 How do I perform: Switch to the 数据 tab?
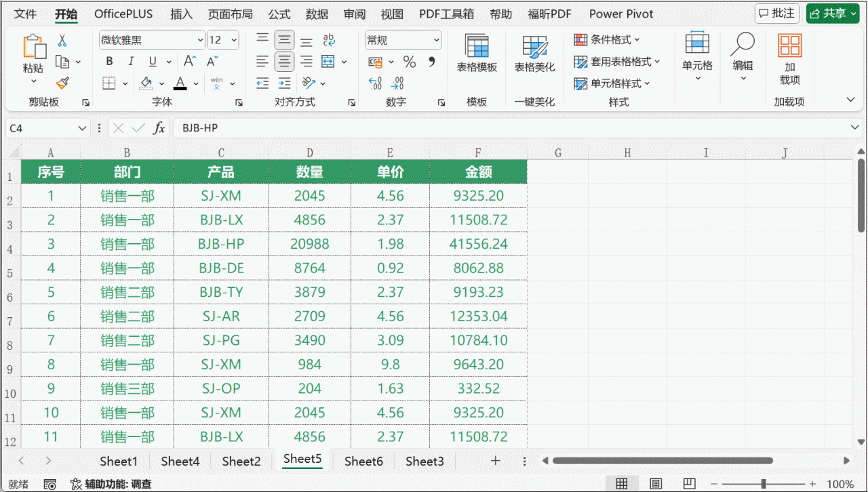[x=317, y=14]
